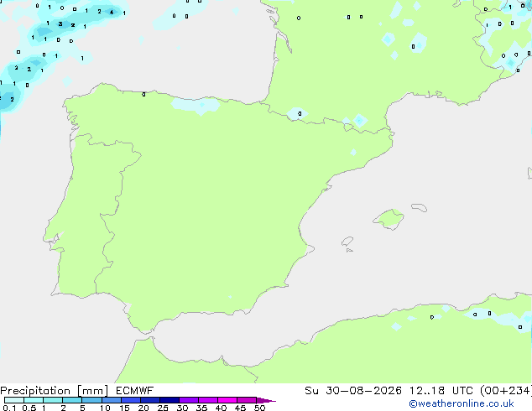The width and height of the screenshot is (532, 411).
Task: Select the 2–5 mm legend color swatch
Action: [72, 400]
